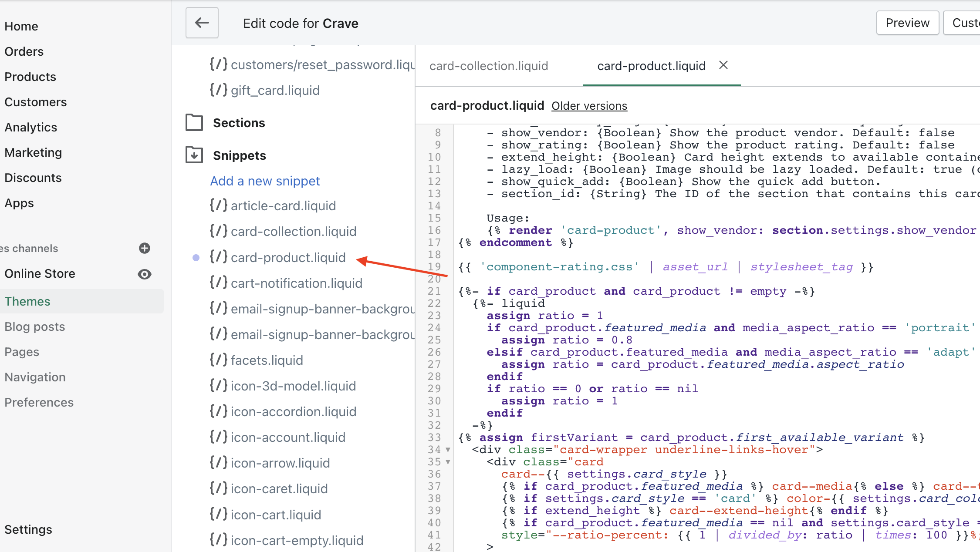980x552 pixels.
Task: Click the code icon beside icon-cart.liquid
Action: pos(219,514)
